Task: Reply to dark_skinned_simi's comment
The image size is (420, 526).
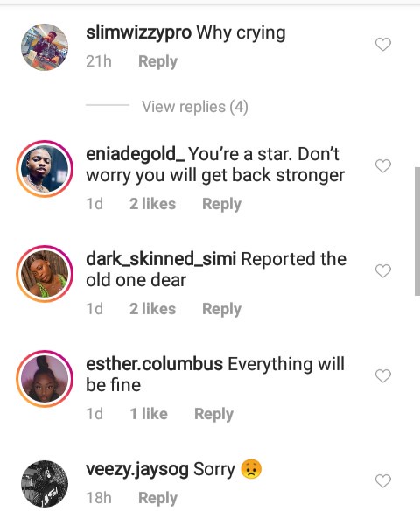Action: (221, 309)
